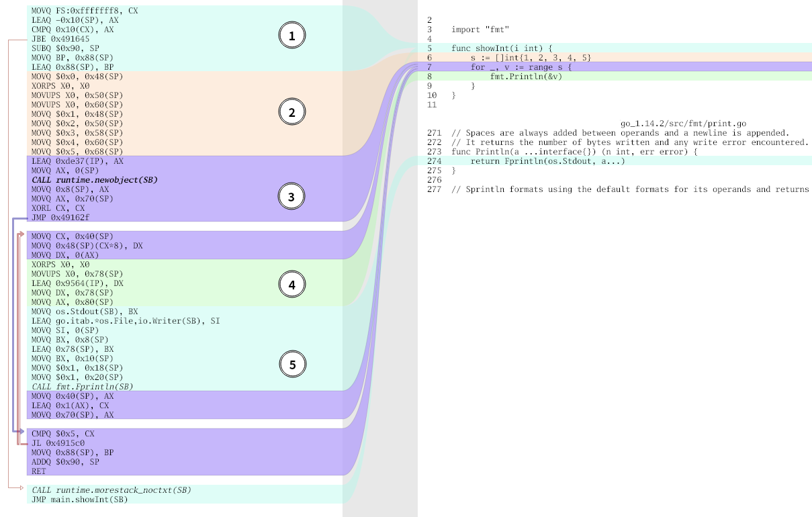Select source line 's := []int{1, 2, 3, 4, 5}'
The height and width of the screenshot is (517, 812).
tap(531, 58)
